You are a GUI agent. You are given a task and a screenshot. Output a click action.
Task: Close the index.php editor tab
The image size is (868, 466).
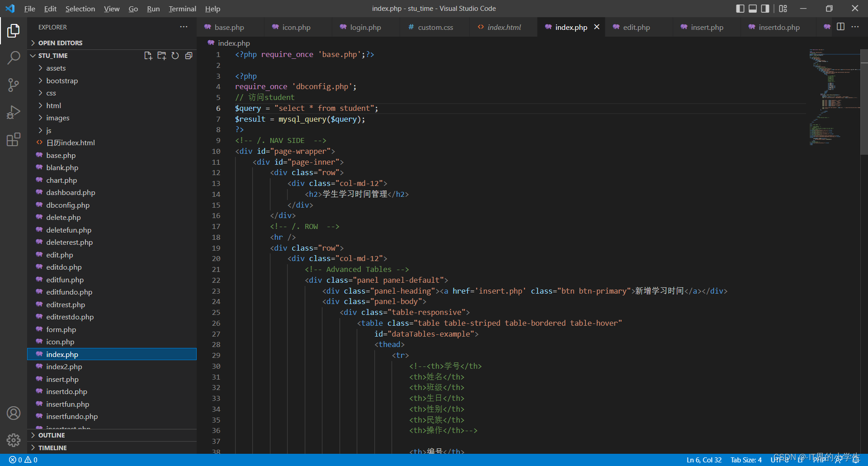(597, 27)
